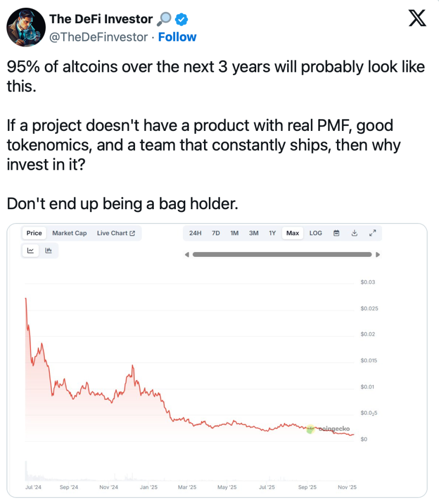Follow The DeFi Investor account
This screenshot has height=504, width=439.
pos(177,37)
